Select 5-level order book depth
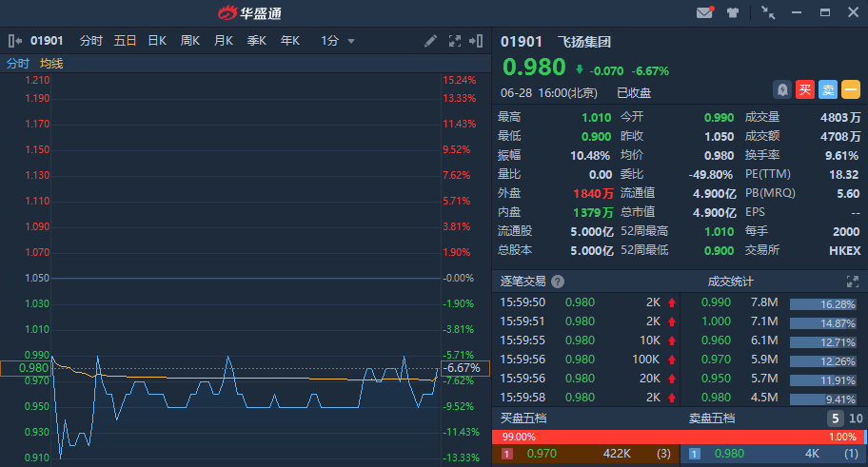Screen dimensions: 868x467 pos(836,418)
